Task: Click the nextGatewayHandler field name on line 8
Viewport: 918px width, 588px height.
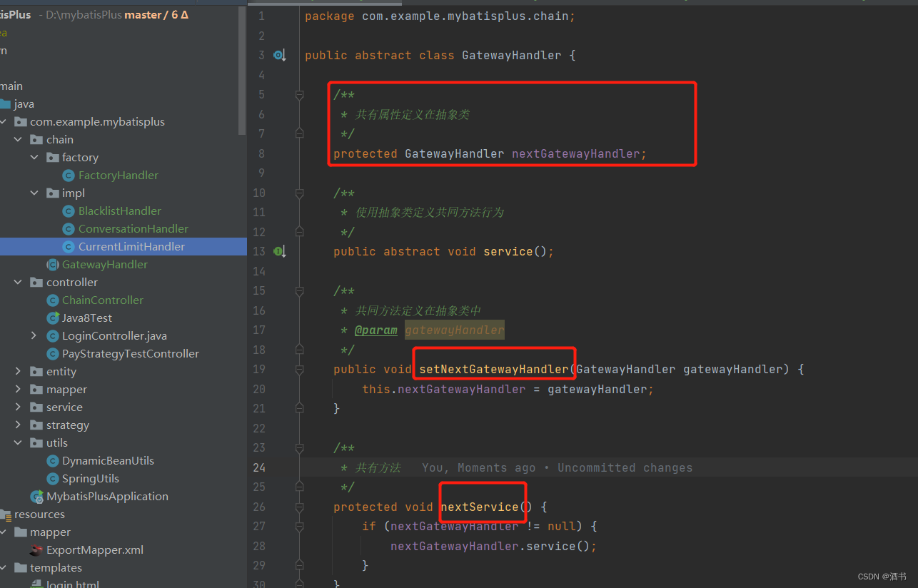Action: point(576,153)
